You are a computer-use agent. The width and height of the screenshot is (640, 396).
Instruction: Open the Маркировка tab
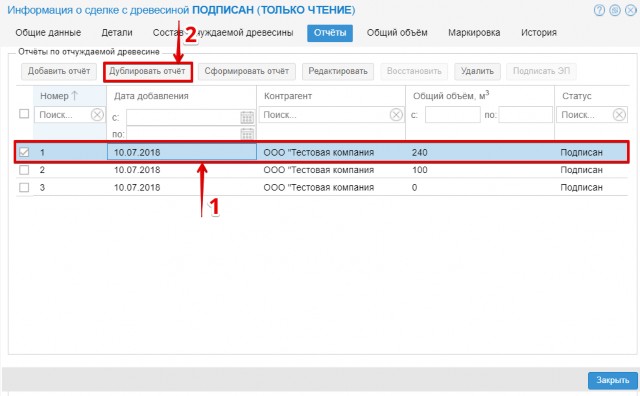[x=474, y=33]
